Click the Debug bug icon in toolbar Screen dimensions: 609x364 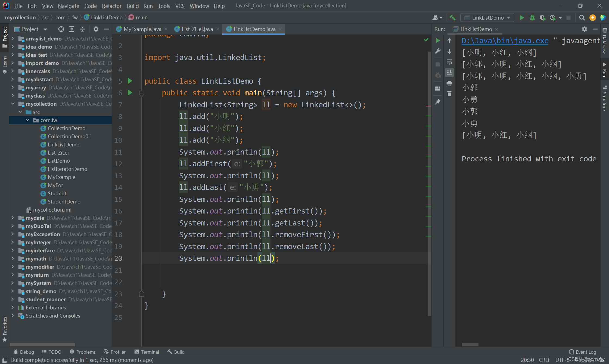(x=532, y=18)
